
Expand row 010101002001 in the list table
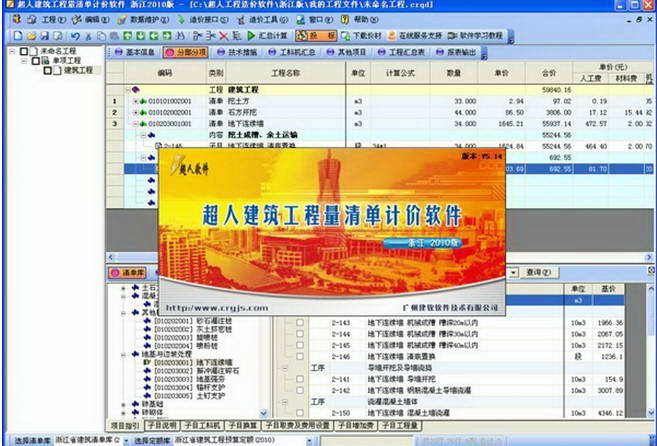click(x=135, y=101)
